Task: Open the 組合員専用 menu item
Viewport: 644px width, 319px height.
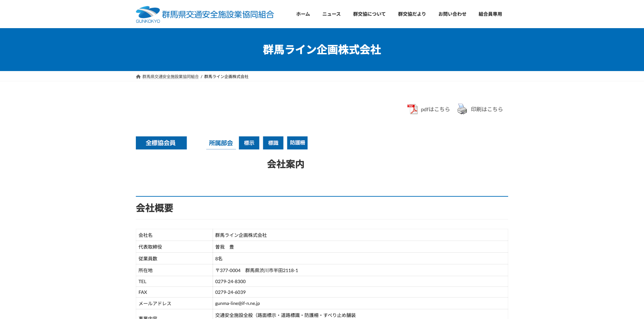Action: click(x=490, y=14)
